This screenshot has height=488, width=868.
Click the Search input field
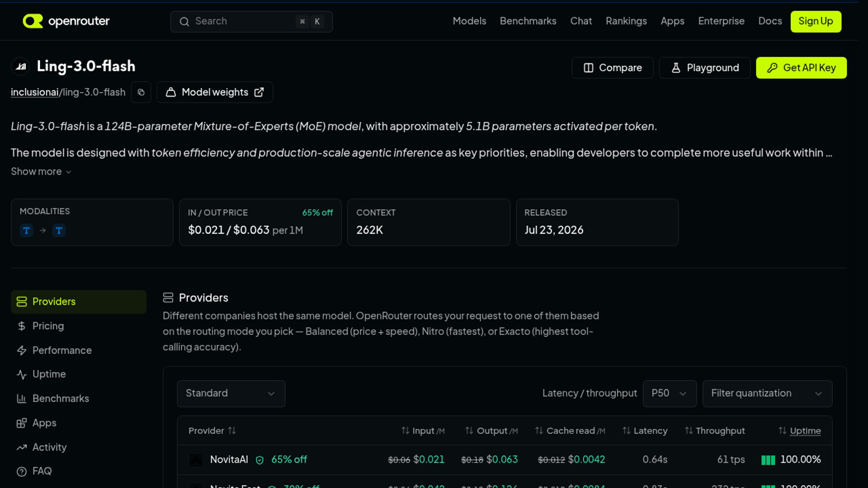(251, 22)
